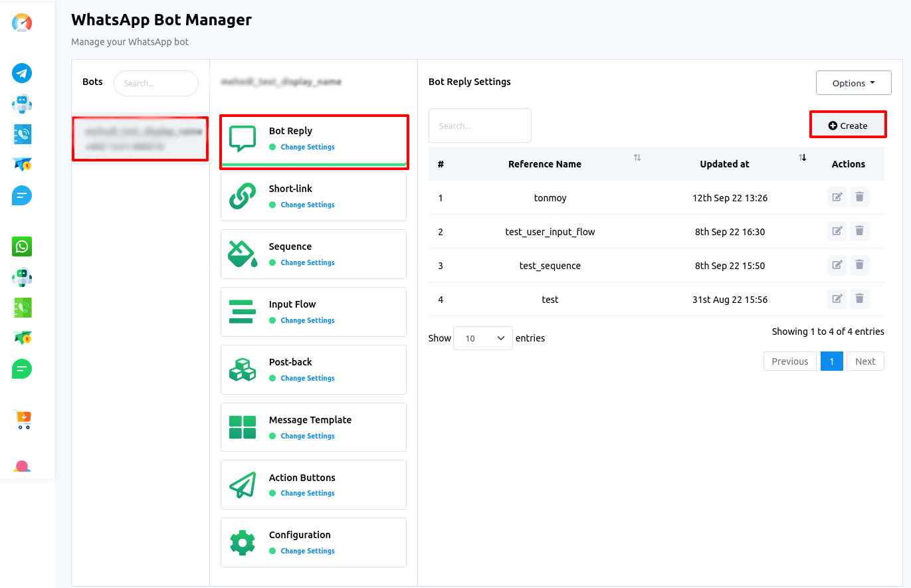Click Change Settings under Short-link
The image size is (911, 588).
click(x=308, y=205)
